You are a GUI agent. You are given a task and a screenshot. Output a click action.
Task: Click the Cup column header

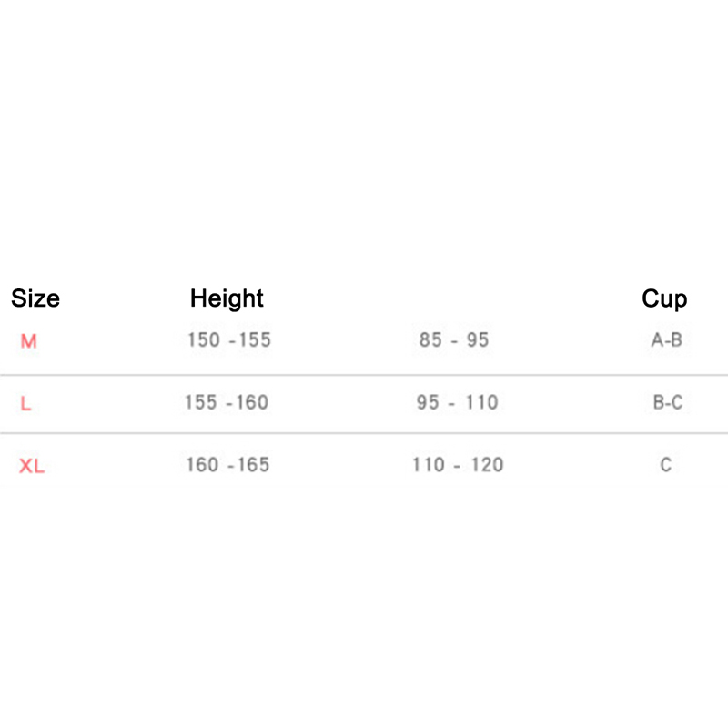tap(664, 298)
